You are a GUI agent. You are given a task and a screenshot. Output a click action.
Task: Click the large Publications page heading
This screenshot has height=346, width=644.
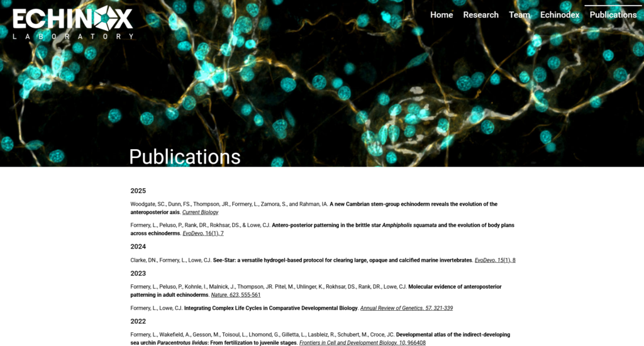coord(185,157)
